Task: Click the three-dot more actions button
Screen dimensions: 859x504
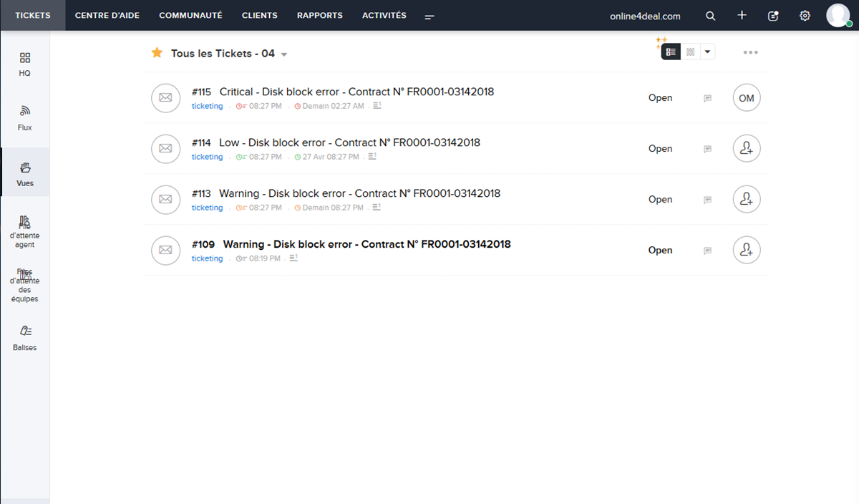Action: [750, 52]
